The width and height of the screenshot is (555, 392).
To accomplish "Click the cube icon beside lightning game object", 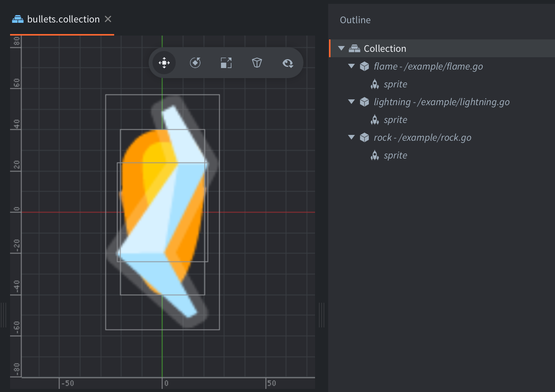I will pos(364,102).
